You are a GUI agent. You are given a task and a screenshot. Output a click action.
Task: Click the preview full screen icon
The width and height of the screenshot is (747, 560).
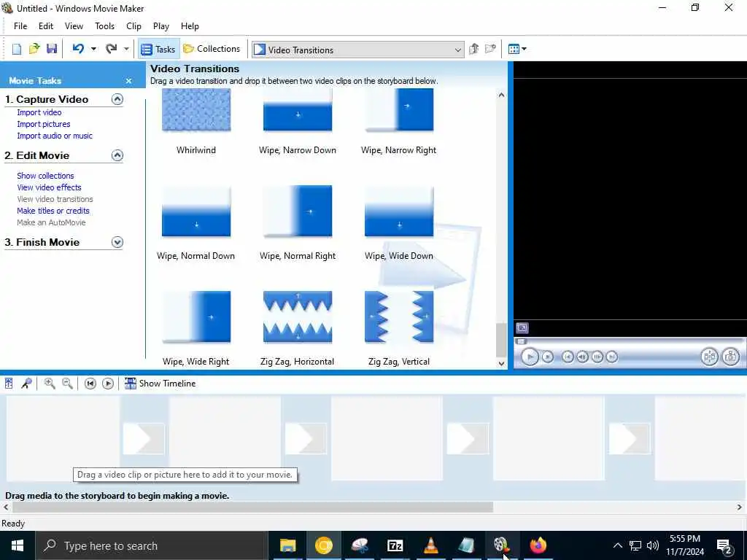point(522,328)
